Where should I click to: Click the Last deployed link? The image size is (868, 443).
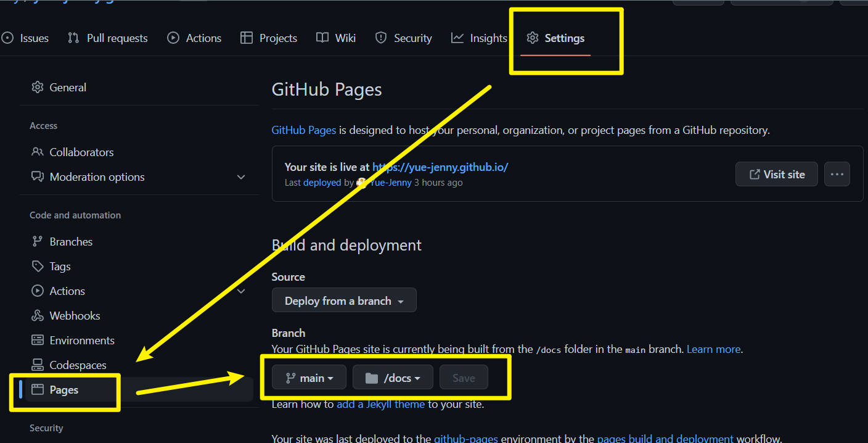pos(322,183)
